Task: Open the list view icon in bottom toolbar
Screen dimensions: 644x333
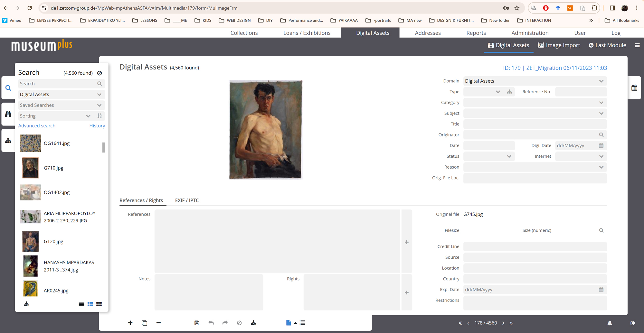Action: click(302, 323)
